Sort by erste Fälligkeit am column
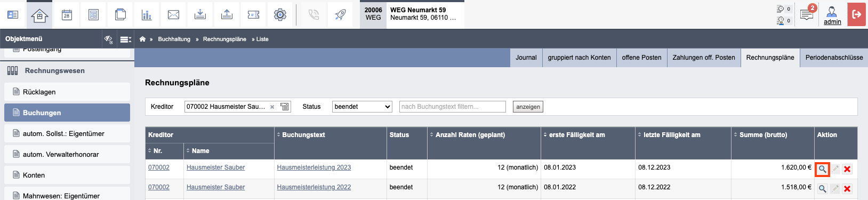 [x=574, y=135]
